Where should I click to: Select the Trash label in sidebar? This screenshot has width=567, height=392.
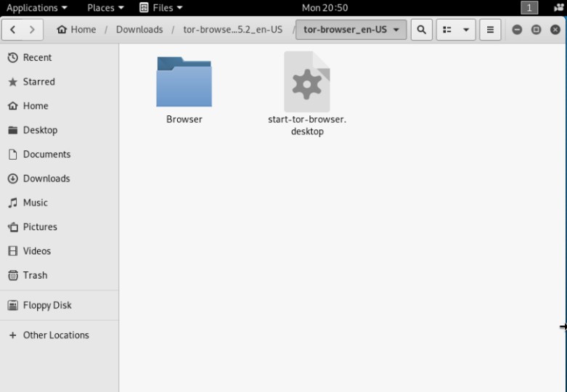35,275
